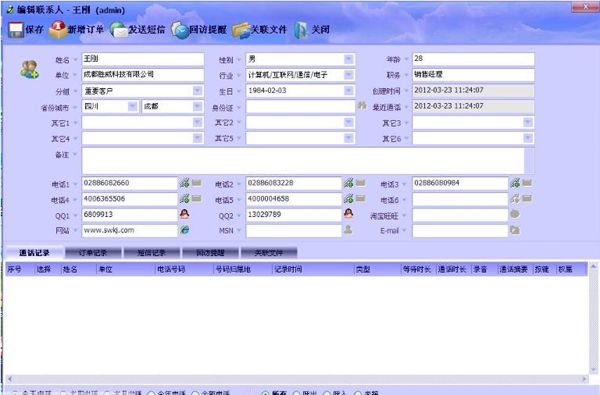Send SMS to 电话2 via envelope icon
600x395 pixels.
coord(360,183)
